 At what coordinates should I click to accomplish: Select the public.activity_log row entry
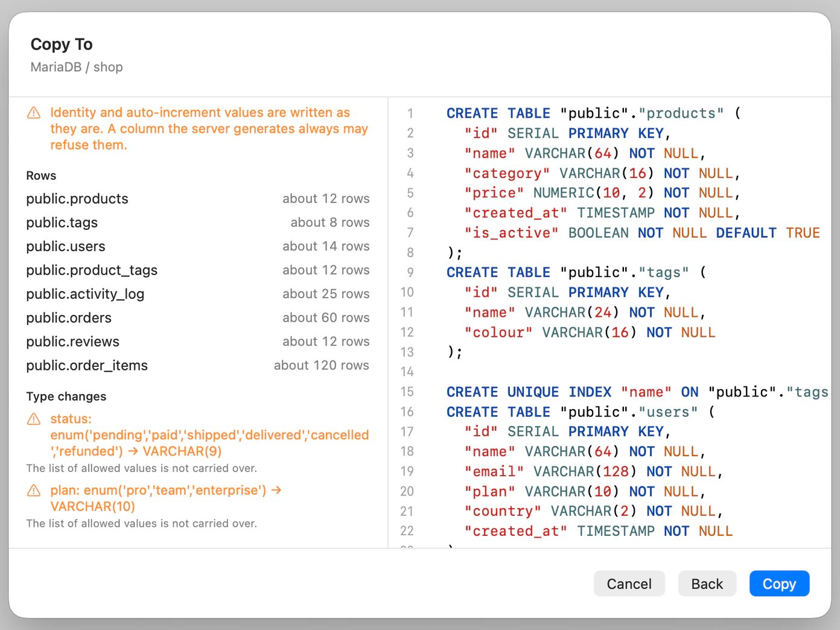pos(198,294)
